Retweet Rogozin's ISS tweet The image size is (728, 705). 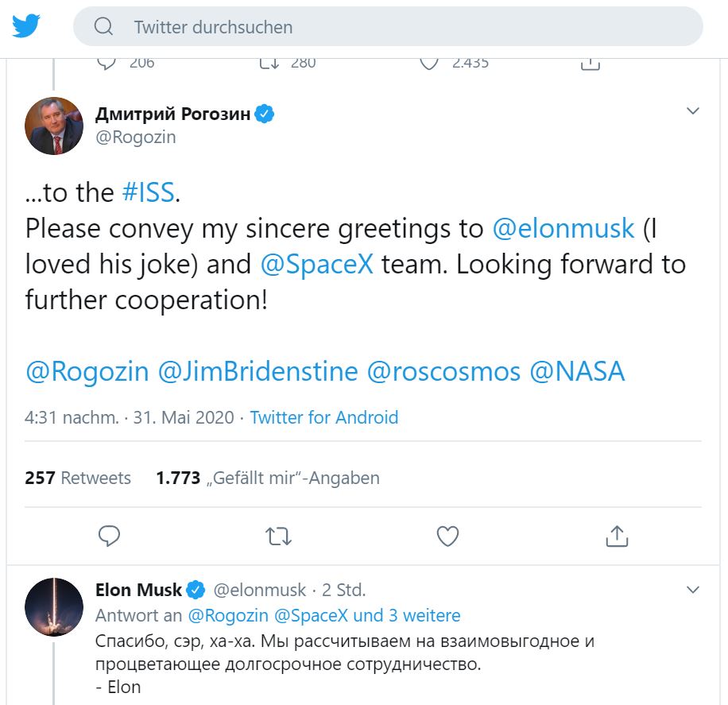click(278, 536)
